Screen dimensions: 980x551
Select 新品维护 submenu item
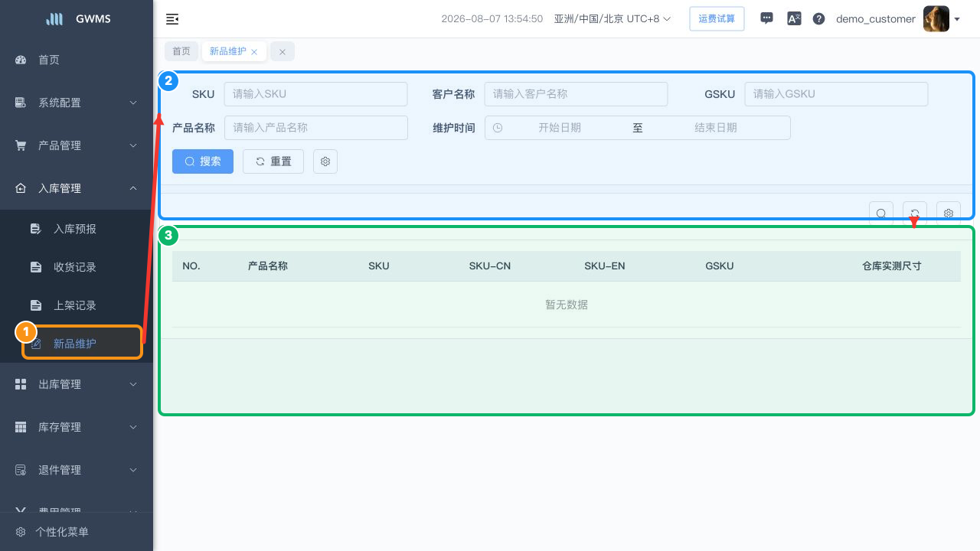click(x=77, y=344)
